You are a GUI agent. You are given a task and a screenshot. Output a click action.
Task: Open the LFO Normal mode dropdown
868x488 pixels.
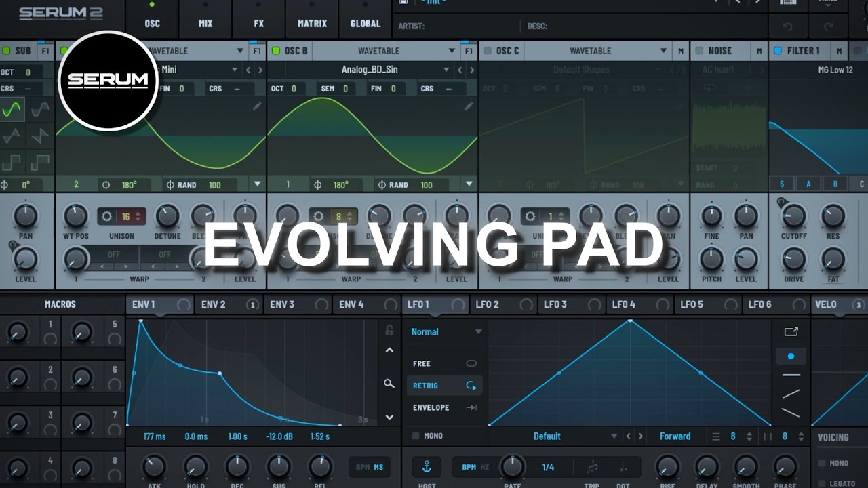point(446,332)
